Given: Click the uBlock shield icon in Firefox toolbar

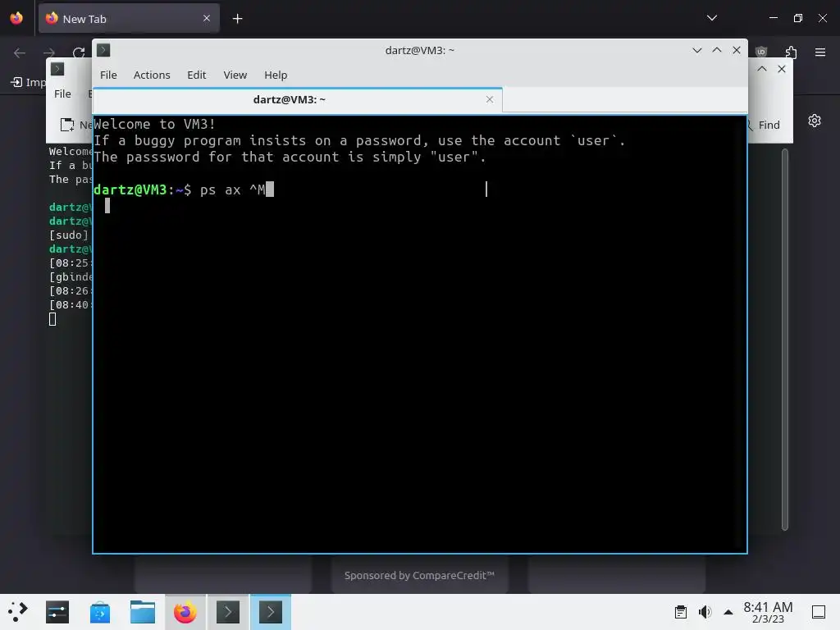Looking at the screenshot, I should coord(761,52).
